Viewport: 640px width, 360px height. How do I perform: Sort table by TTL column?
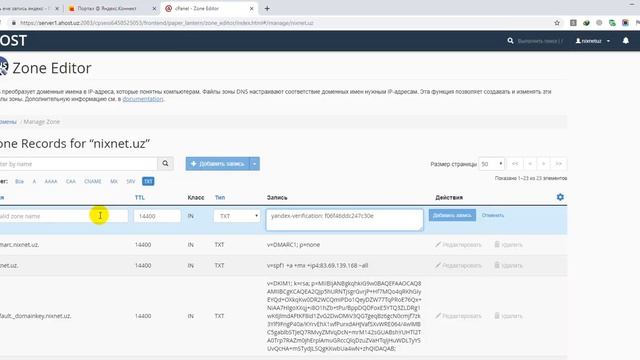coord(140,198)
